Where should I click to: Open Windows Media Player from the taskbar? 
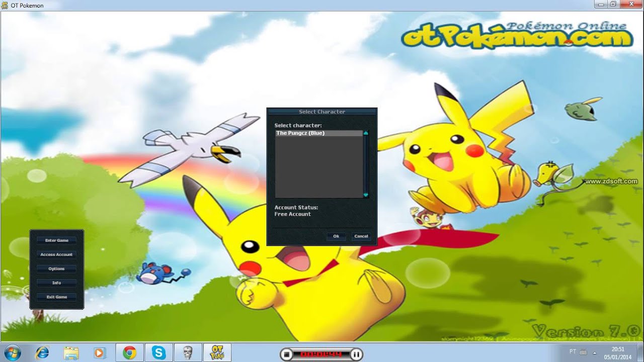tap(100, 353)
